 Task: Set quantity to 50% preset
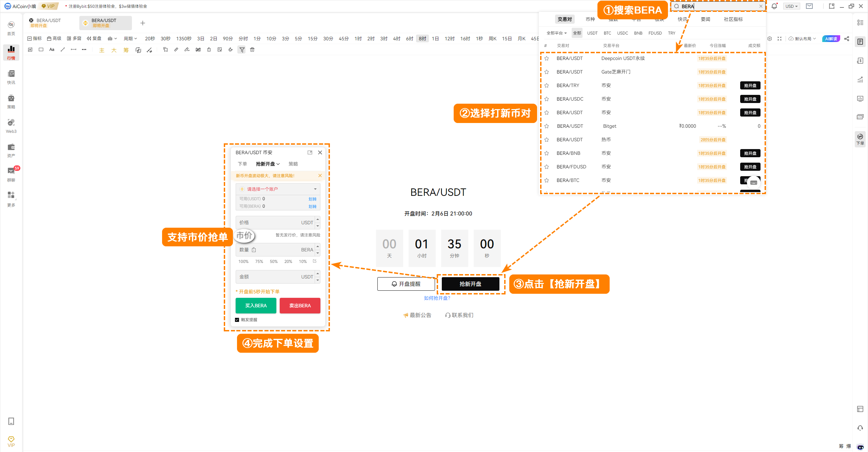pyautogui.click(x=274, y=262)
